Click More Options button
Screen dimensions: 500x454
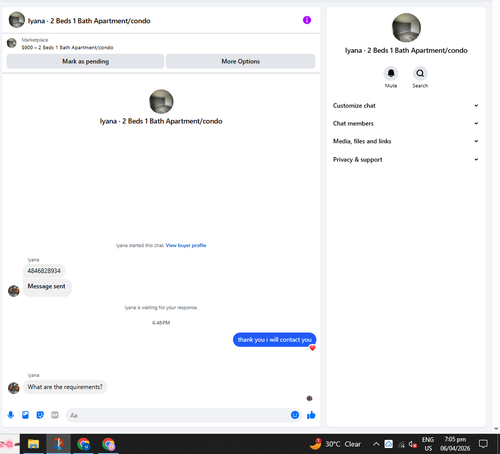click(x=241, y=61)
